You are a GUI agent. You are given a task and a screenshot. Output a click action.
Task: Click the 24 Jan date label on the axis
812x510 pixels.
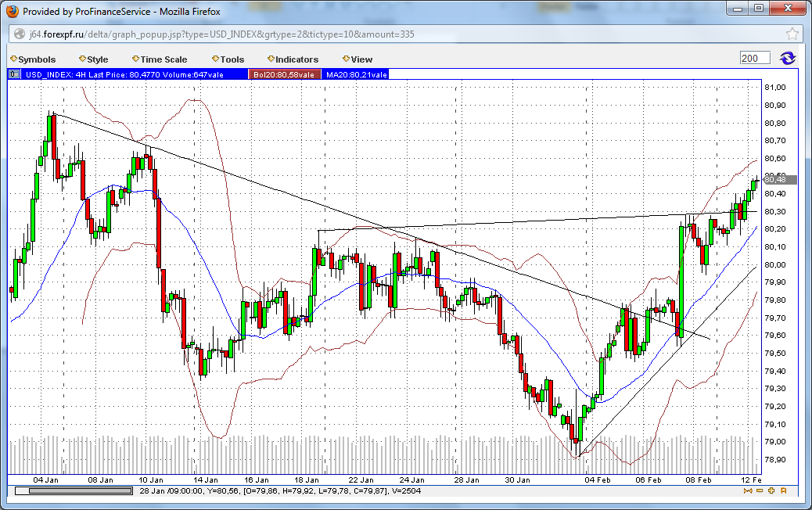[x=411, y=479]
